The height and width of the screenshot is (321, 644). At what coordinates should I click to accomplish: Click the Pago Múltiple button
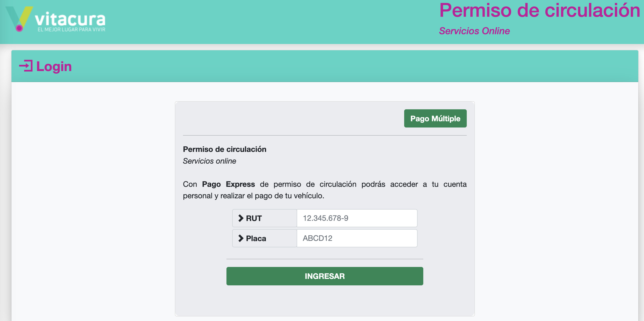click(x=435, y=118)
